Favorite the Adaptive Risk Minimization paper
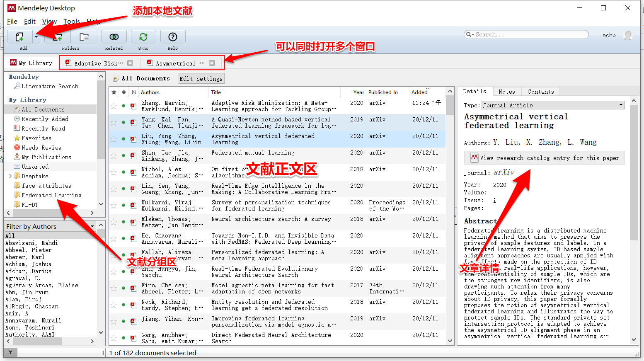 click(x=114, y=106)
